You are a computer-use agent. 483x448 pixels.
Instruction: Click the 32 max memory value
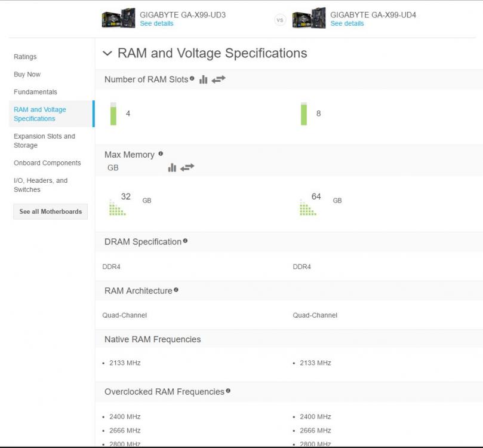(x=126, y=197)
